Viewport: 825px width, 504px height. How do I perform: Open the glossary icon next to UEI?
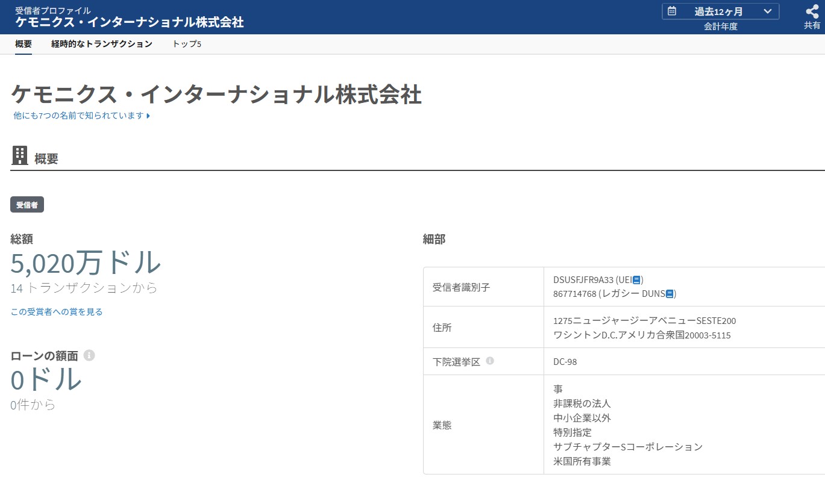[x=636, y=279]
